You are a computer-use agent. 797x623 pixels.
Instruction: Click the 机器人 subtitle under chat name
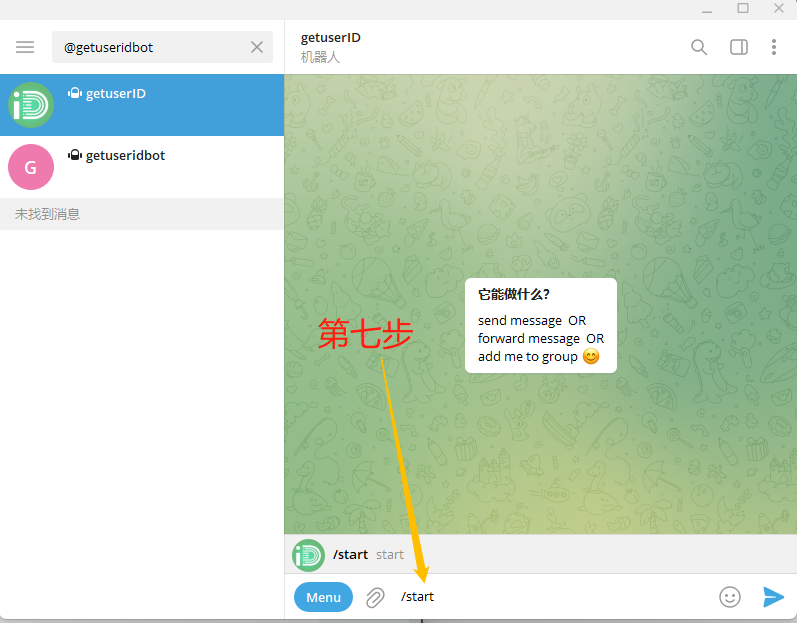[x=320, y=57]
